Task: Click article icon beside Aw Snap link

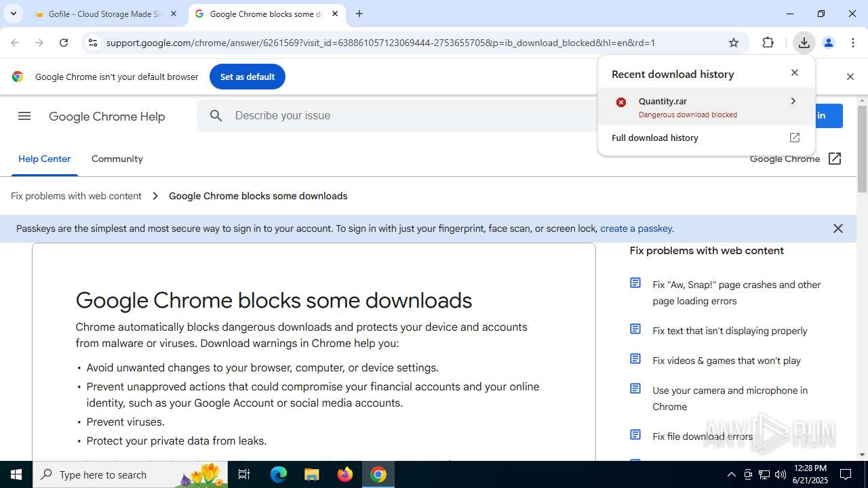Action: tap(635, 283)
